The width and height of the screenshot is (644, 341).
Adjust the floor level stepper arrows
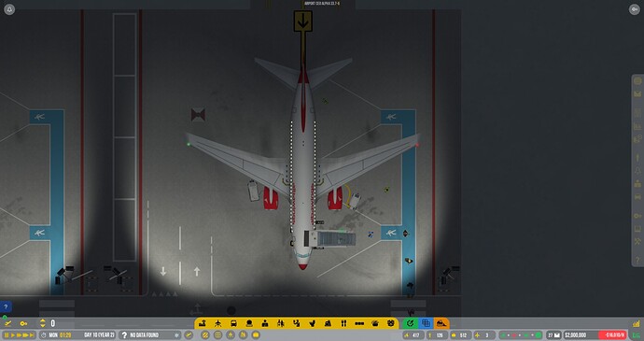click(42, 323)
